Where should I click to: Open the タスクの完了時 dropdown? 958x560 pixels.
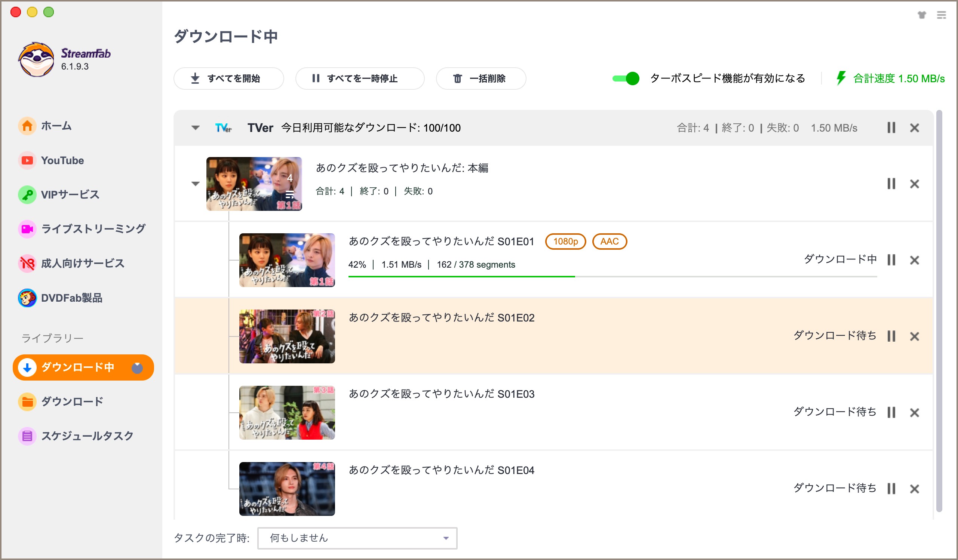pos(357,538)
